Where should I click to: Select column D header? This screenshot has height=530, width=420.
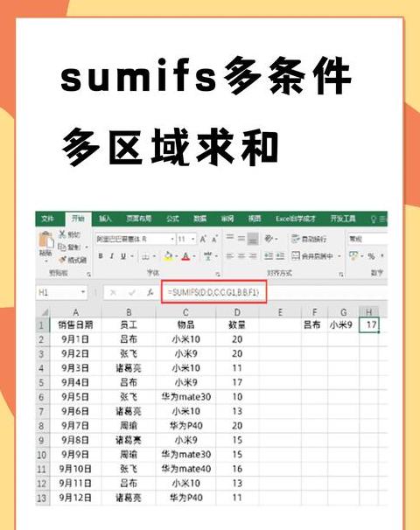pyautogui.click(x=237, y=312)
